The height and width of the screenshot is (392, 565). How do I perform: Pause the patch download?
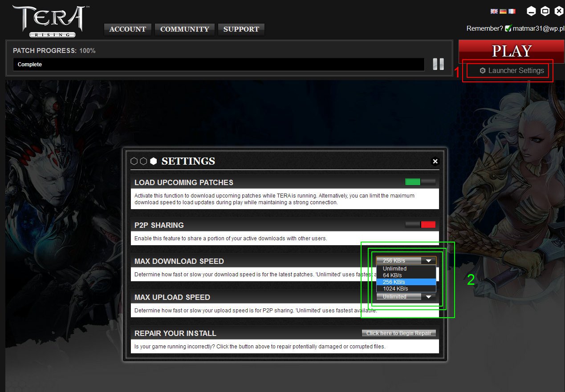point(439,64)
